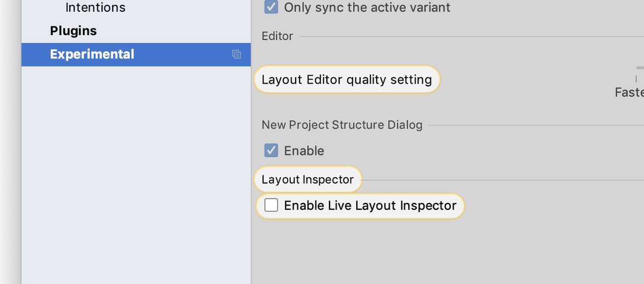Tick the Enable Live Layout Inspector checkbox

click(x=272, y=205)
